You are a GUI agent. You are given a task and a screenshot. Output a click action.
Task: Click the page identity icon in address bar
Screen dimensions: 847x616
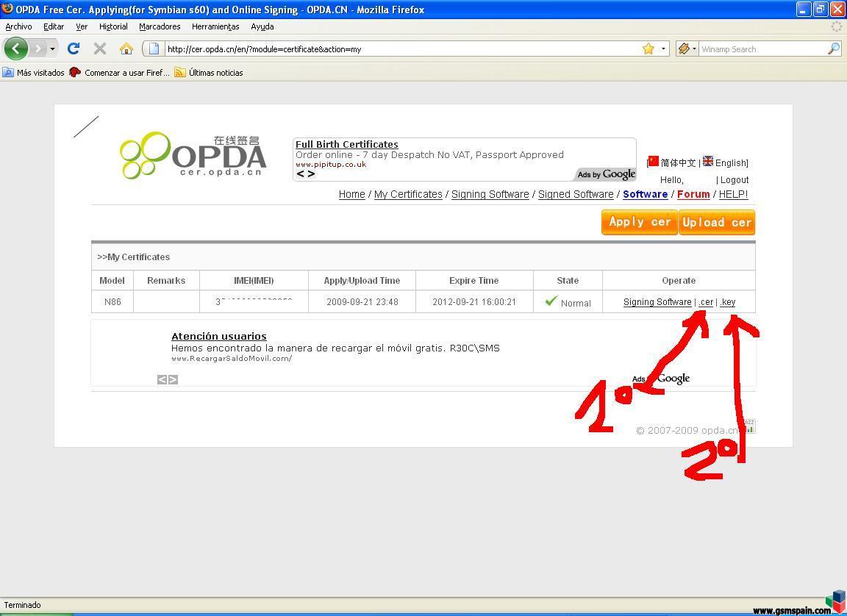(154, 49)
